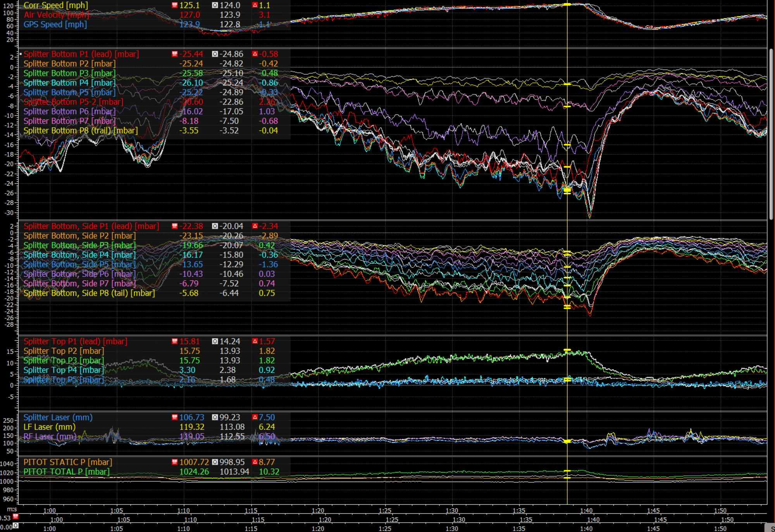Select the Splitter Bottom, Side P8 (tail) channel
This screenshot has width=775, height=532.
89,293
